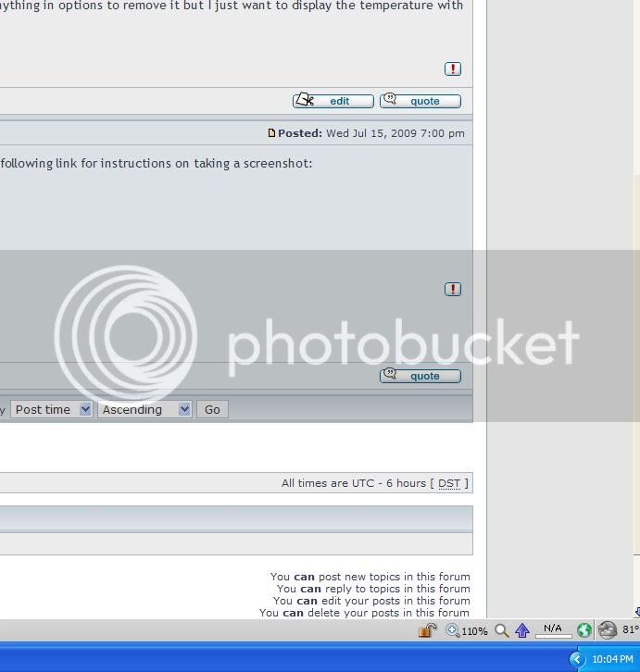Quote the post from Jul 15, 2009
Viewport: 640px width, 672px height.
[x=420, y=376]
